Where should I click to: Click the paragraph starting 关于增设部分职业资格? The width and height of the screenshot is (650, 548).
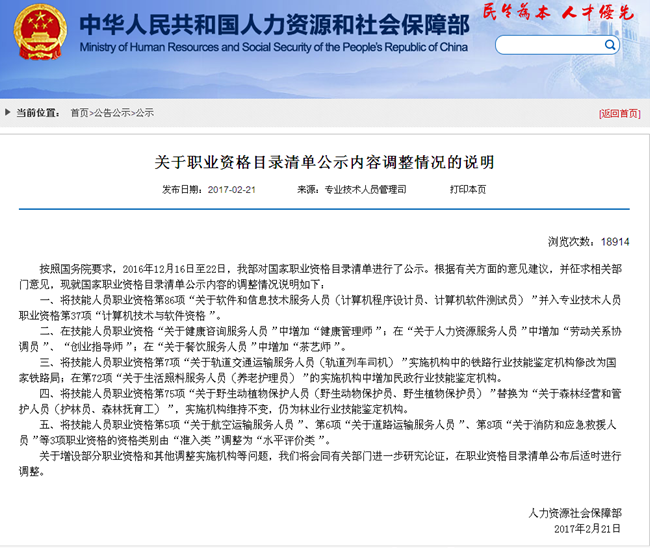point(320,463)
